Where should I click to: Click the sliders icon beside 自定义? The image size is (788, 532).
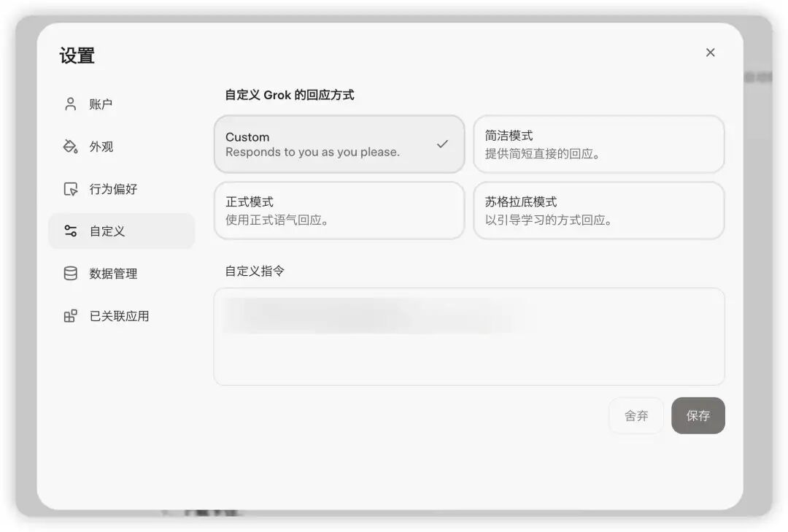(70, 231)
